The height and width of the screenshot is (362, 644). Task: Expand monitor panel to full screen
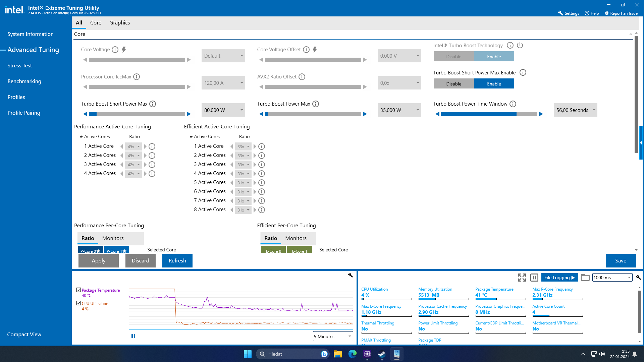pyautogui.click(x=522, y=278)
